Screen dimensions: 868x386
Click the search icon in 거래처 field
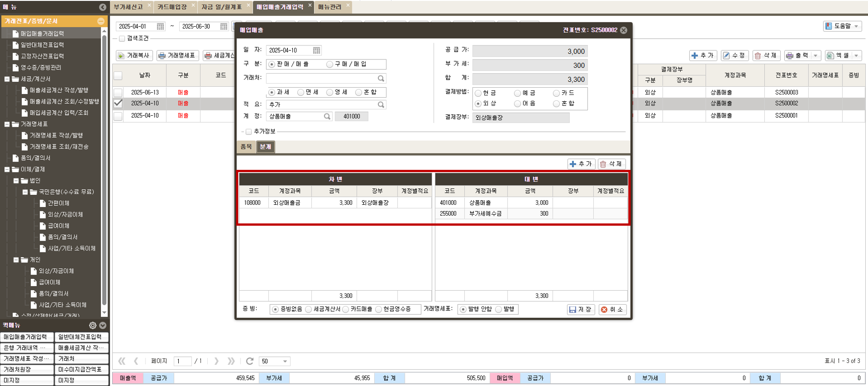[381, 78]
